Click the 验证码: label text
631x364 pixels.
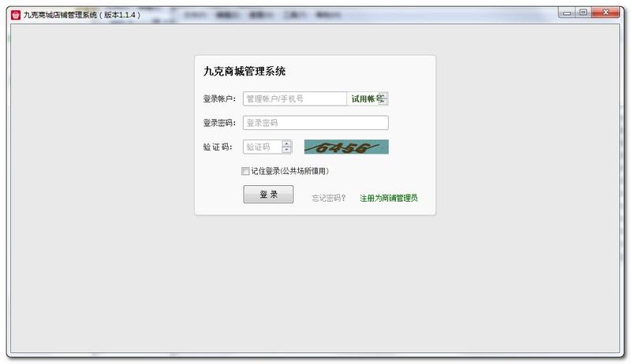(x=218, y=147)
